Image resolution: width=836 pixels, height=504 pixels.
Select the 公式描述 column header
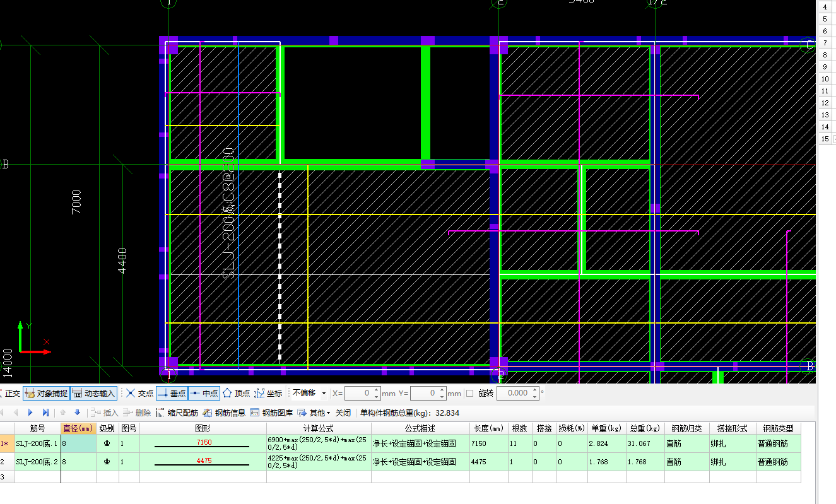(420, 428)
